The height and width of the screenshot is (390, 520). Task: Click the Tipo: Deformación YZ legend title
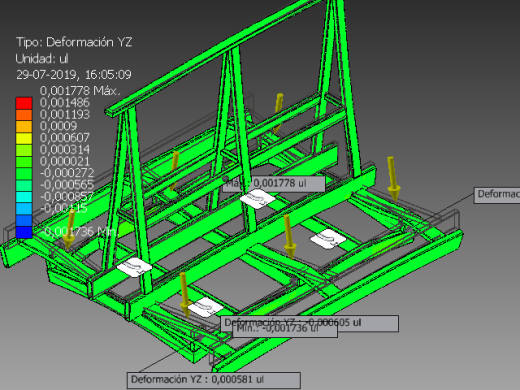74,42
